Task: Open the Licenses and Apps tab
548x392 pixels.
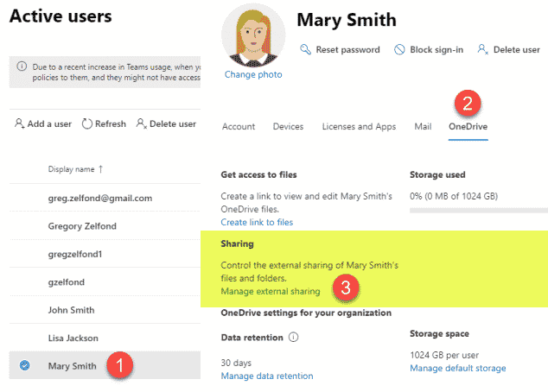Action: tap(359, 126)
